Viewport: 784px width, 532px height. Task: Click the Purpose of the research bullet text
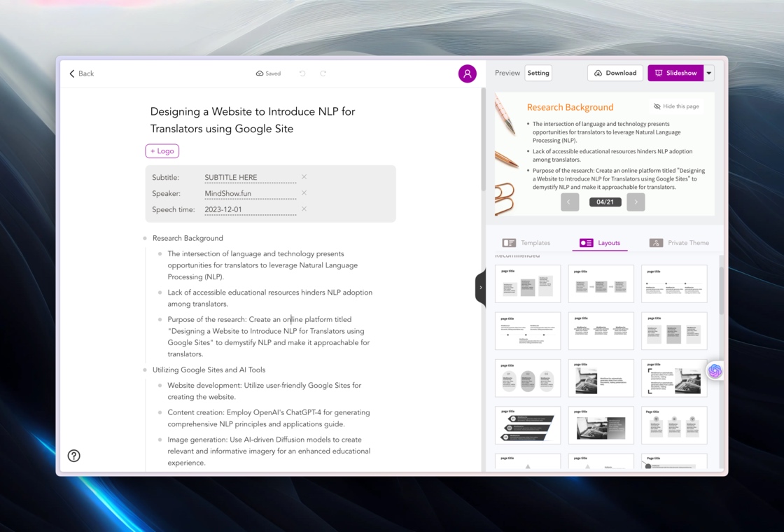click(x=269, y=337)
